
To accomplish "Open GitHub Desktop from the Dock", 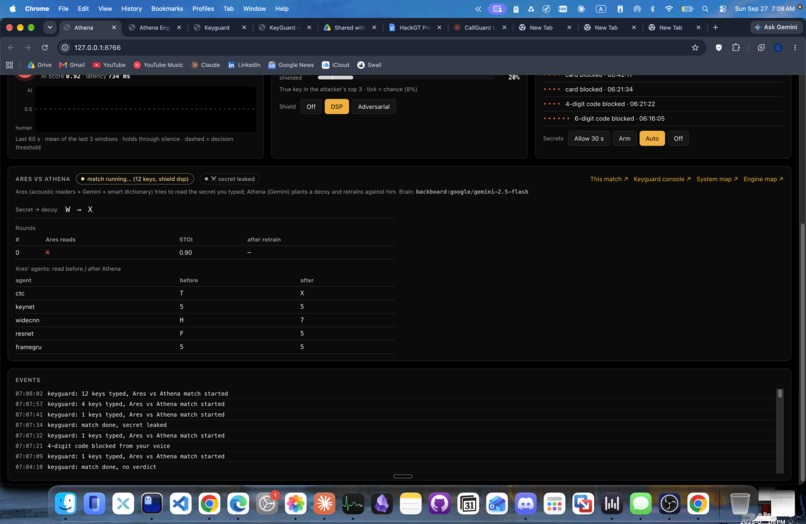I will pyautogui.click(x=439, y=503).
